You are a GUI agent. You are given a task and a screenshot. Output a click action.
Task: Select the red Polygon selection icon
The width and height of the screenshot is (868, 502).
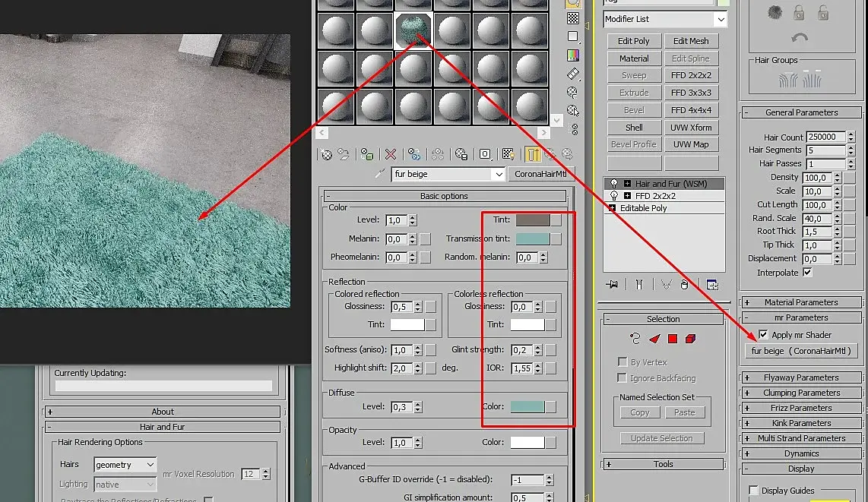[x=673, y=339]
